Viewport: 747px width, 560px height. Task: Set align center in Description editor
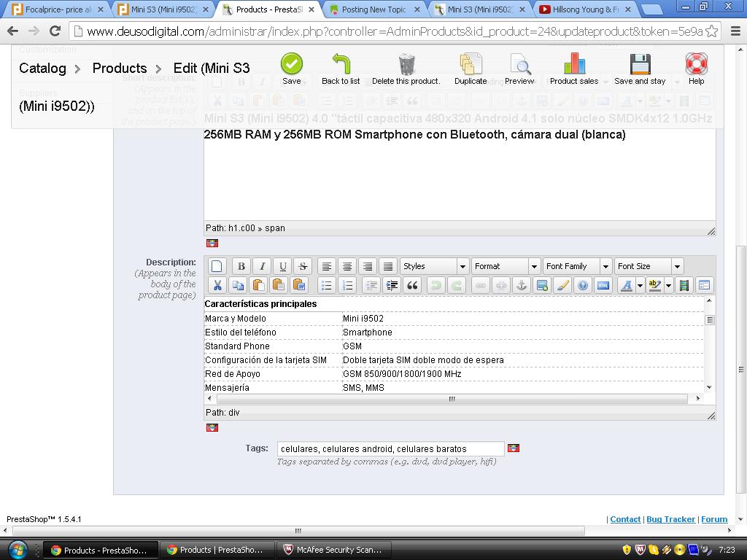(347, 266)
